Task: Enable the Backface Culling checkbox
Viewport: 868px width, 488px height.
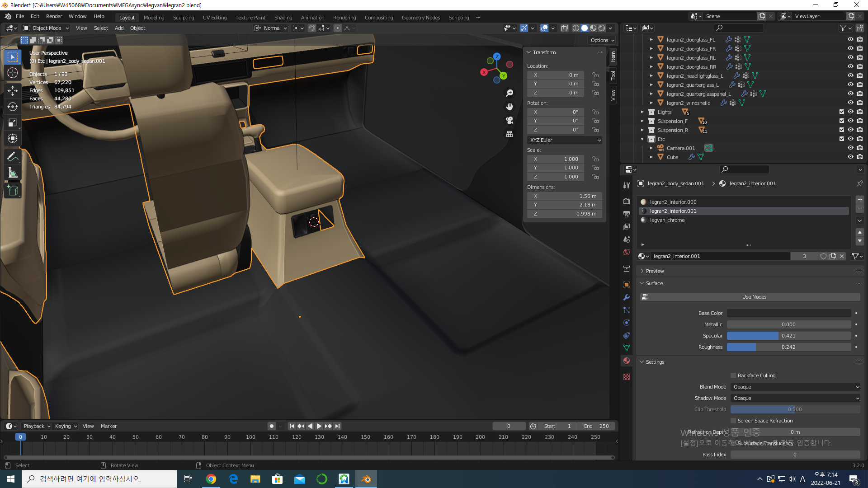Action: [x=733, y=375]
